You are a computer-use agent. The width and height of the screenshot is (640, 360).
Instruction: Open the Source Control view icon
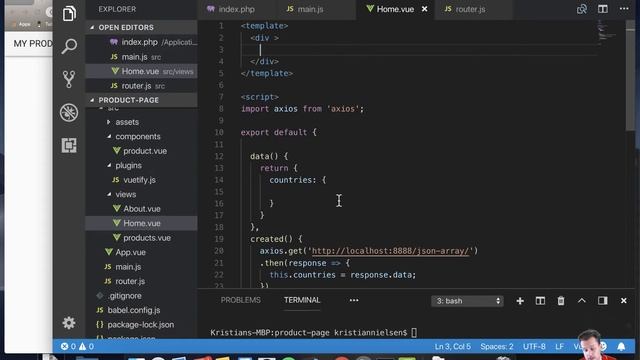click(69, 79)
